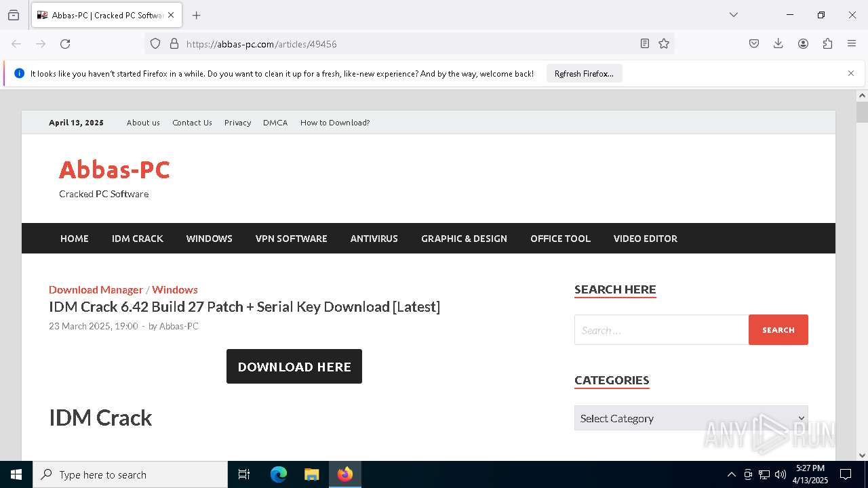
Task: Open network status tray icon
Action: point(764,474)
